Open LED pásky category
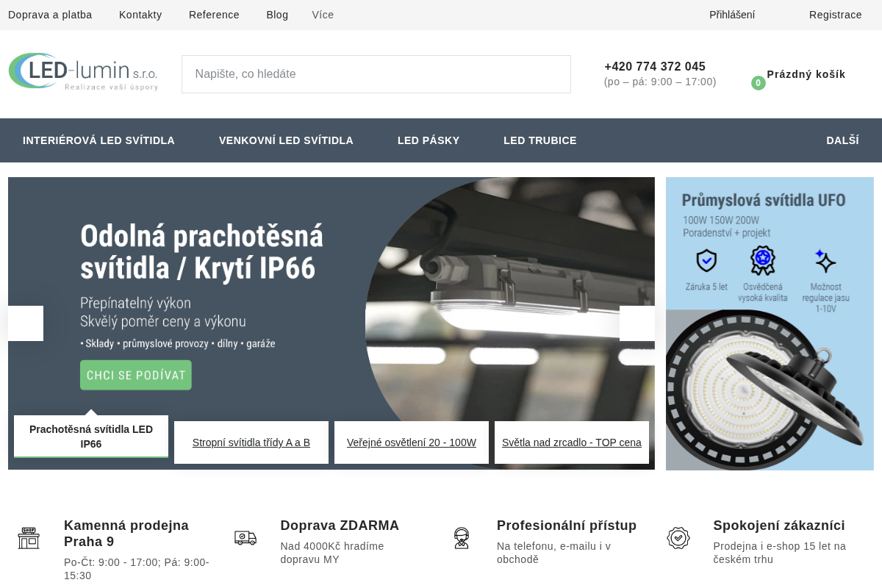 coord(429,140)
